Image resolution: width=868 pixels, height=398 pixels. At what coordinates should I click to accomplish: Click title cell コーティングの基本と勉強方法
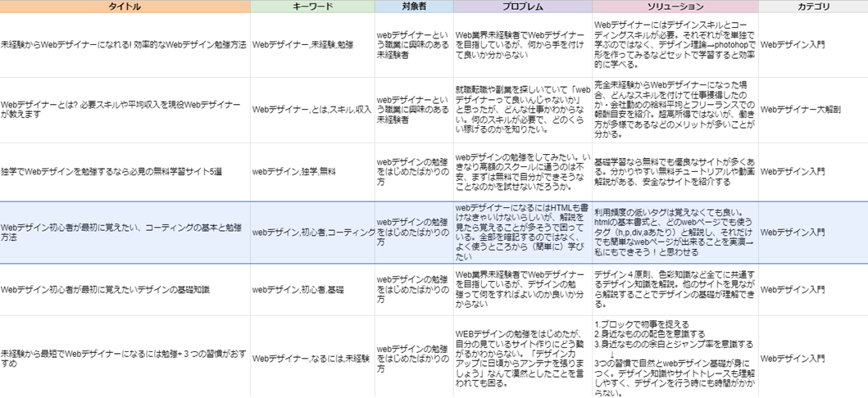click(125, 233)
